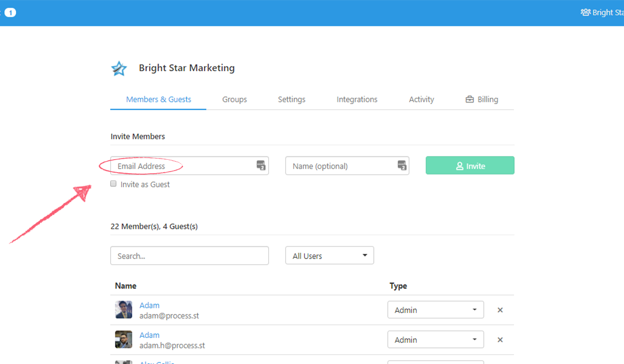Image resolution: width=624 pixels, height=364 pixels.
Task: Select the Integrations tab
Action: 357,99
